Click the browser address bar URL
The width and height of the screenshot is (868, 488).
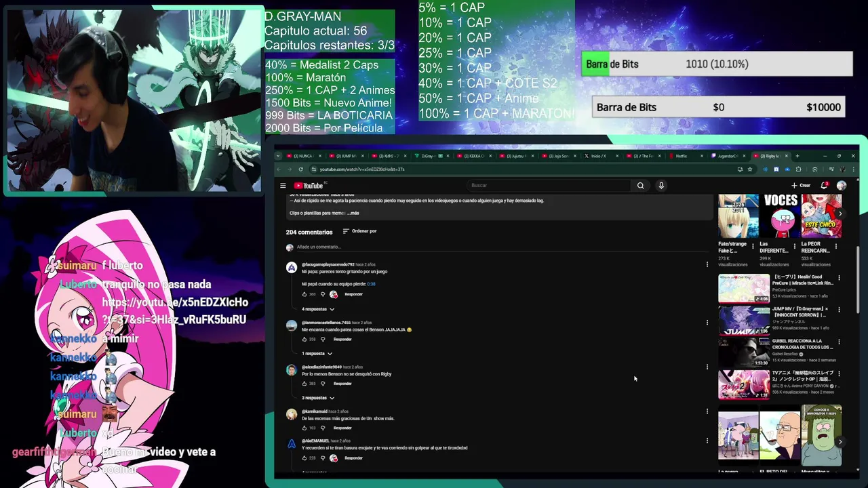[362, 169]
